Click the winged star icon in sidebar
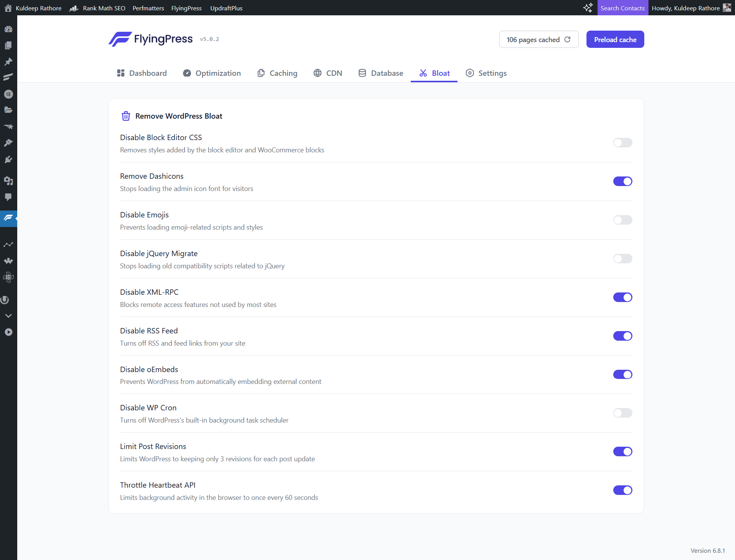Image resolution: width=735 pixels, height=560 pixels. 8,126
